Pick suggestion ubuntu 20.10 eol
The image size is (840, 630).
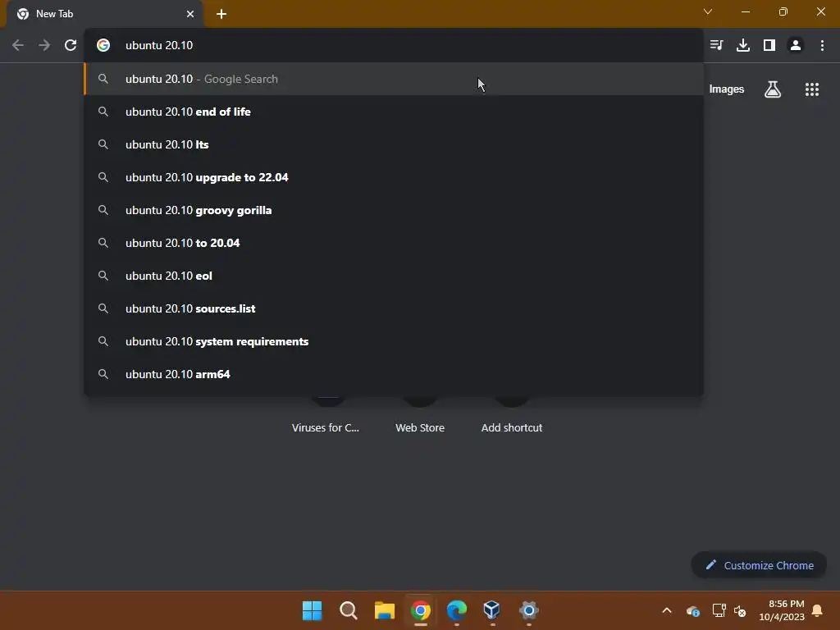[394, 276]
